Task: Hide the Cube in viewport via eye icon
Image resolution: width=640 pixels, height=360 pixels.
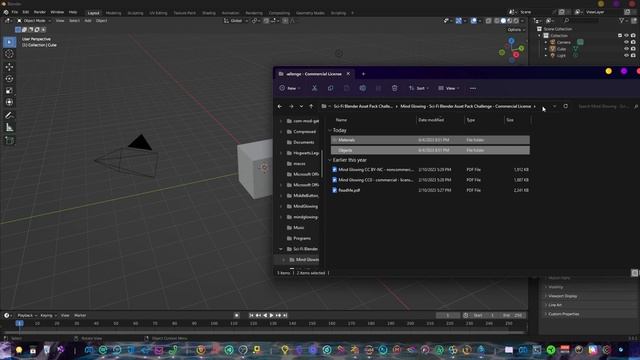Action: [x=626, y=49]
